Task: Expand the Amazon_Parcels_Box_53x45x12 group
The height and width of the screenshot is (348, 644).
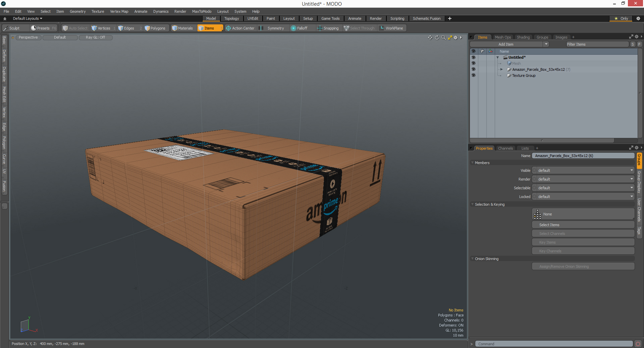Action: tap(501, 69)
